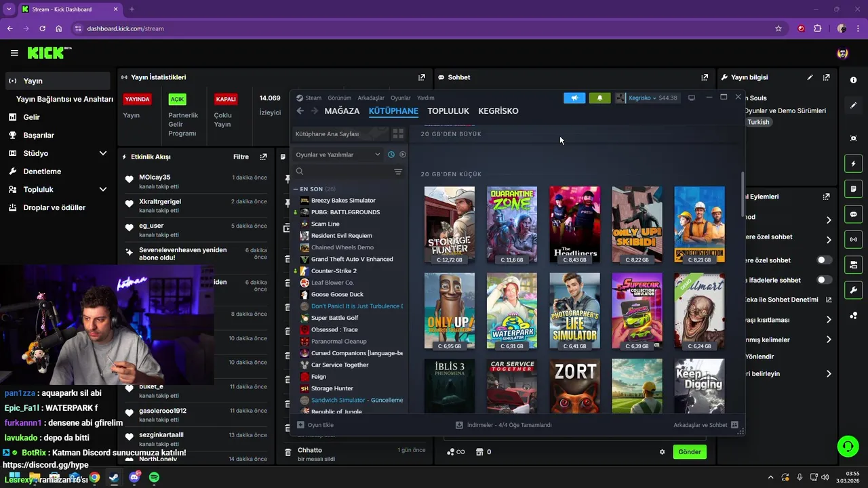Open İndirmeler downloads status in Steam

click(504, 425)
